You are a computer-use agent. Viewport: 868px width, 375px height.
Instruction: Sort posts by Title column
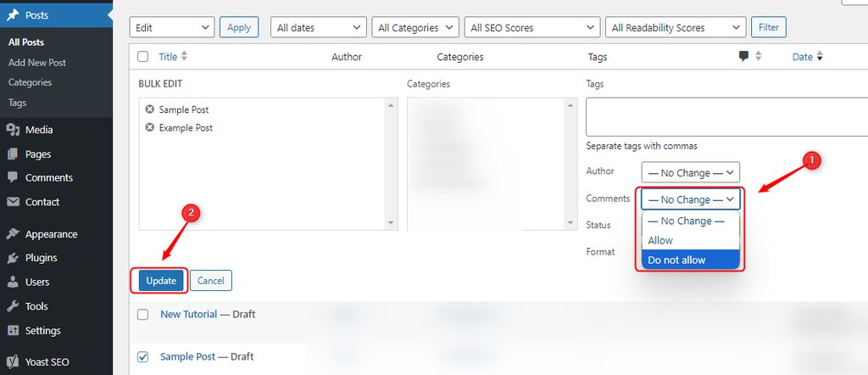(168, 57)
